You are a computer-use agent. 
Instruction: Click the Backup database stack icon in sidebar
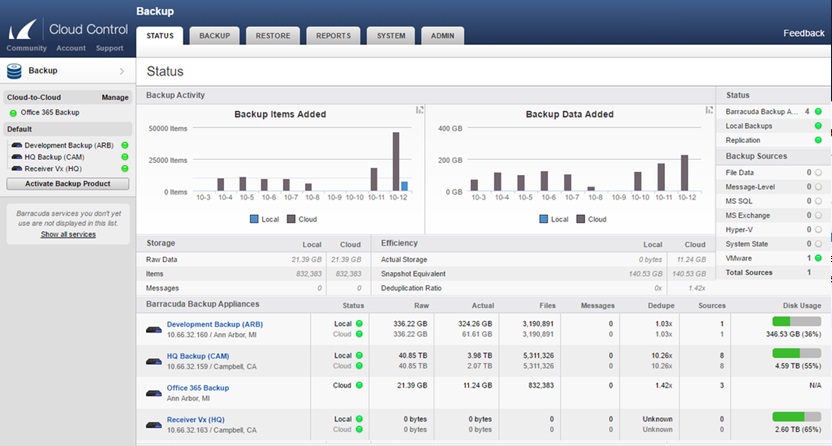point(15,71)
